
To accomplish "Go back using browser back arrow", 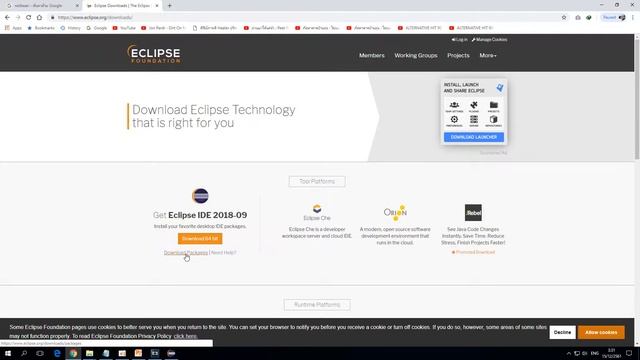I will (x=7, y=18).
